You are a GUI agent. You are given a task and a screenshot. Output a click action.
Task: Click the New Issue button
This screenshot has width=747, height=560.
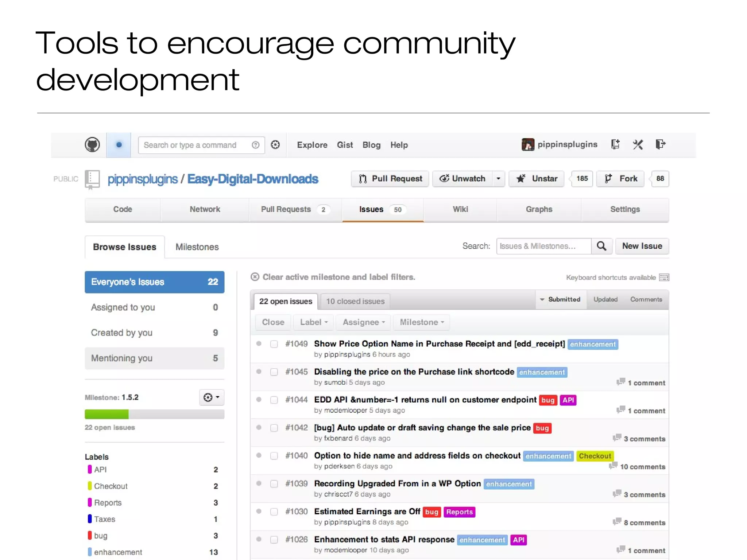(642, 246)
